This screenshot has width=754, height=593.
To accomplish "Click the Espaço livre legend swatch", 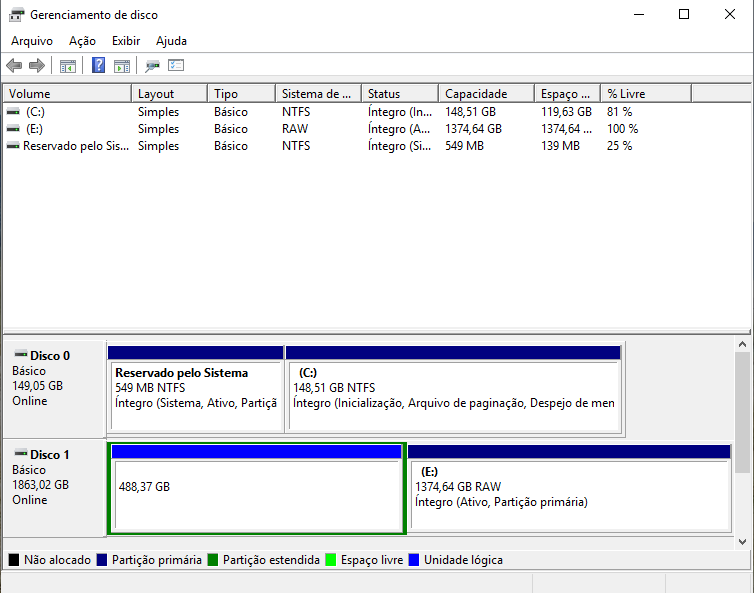I will [330, 560].
